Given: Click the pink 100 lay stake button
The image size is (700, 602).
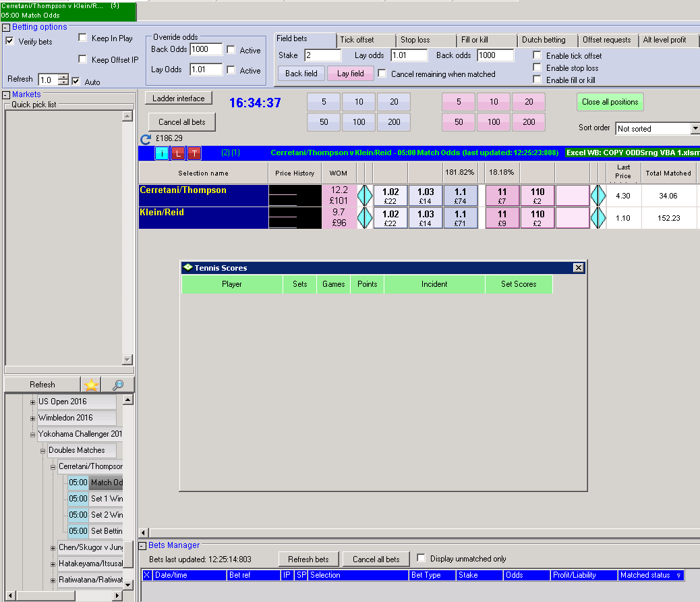Looking at the screenshot, I should point(493,122).
